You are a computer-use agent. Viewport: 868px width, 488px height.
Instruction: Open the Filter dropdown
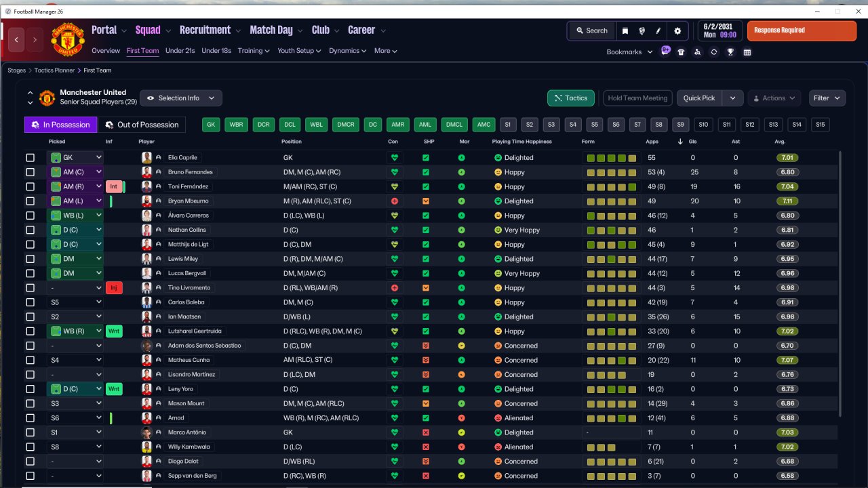pos(827,98)
